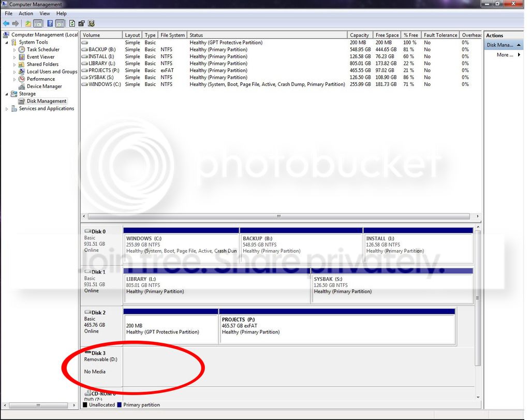Select the PROJECTS (P:) partition block on Disk 2

click(337, 326)
